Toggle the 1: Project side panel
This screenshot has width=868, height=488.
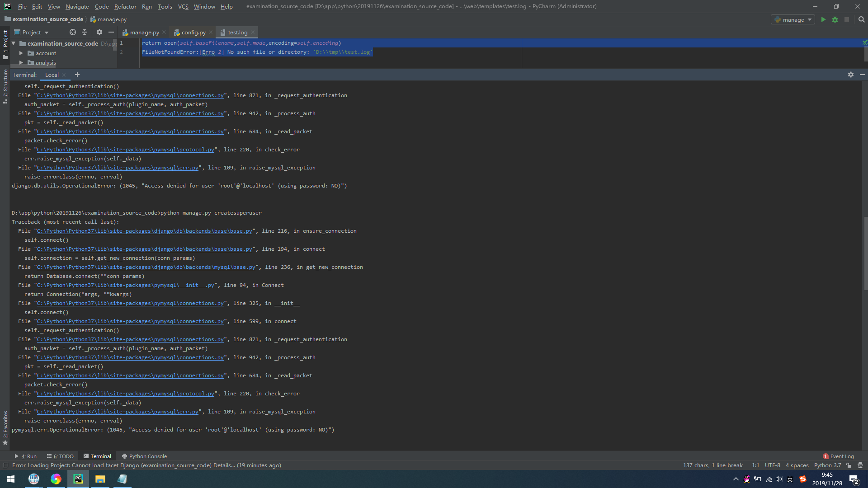pos(5,44)
